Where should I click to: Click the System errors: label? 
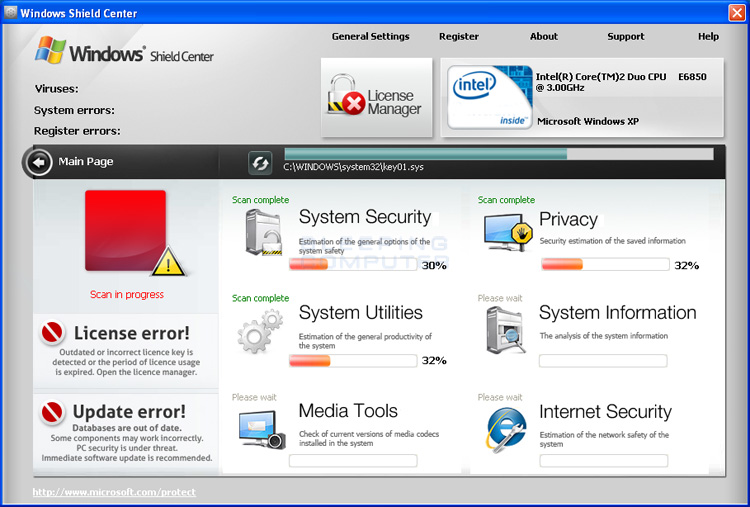pos(74,110)
